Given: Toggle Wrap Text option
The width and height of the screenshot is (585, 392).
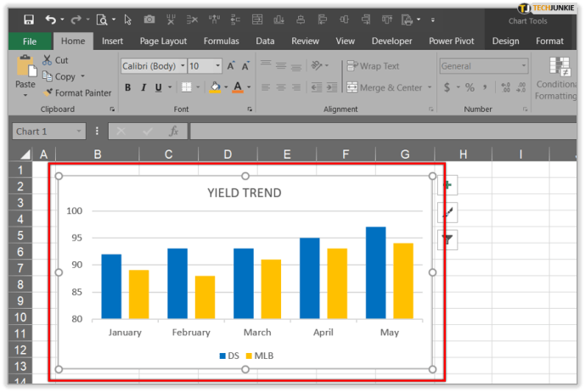Looking at the screenshot, I should [x=373, y=66].
